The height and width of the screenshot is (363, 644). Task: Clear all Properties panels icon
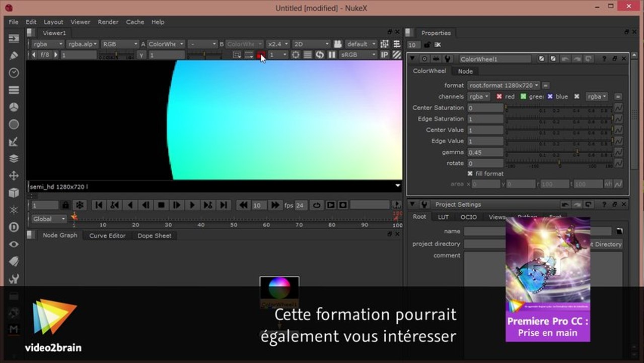point(438,45)
